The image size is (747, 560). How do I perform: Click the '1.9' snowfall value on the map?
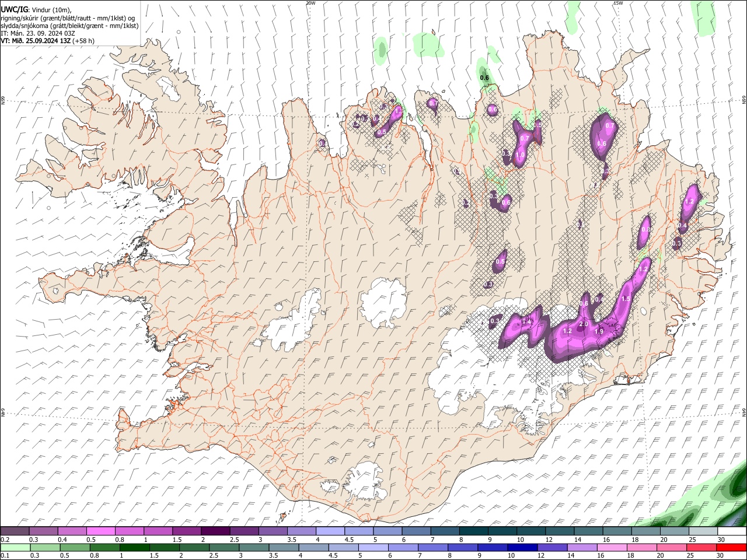[598, 331]
